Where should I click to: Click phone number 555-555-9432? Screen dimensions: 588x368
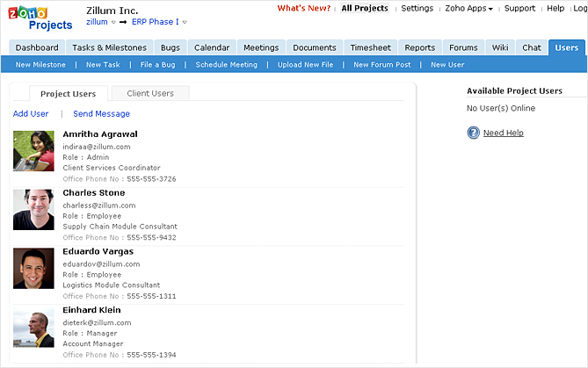click(x=151, y=238)
